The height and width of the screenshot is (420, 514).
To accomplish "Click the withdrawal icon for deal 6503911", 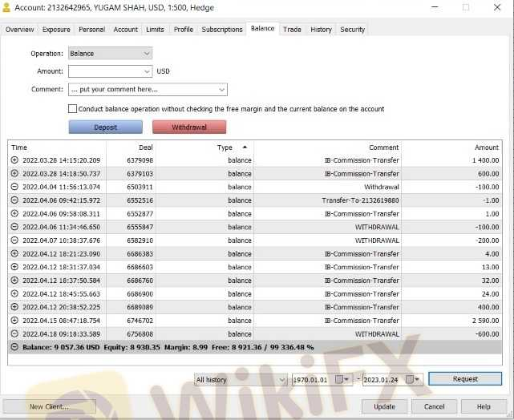I will [14, 187].
